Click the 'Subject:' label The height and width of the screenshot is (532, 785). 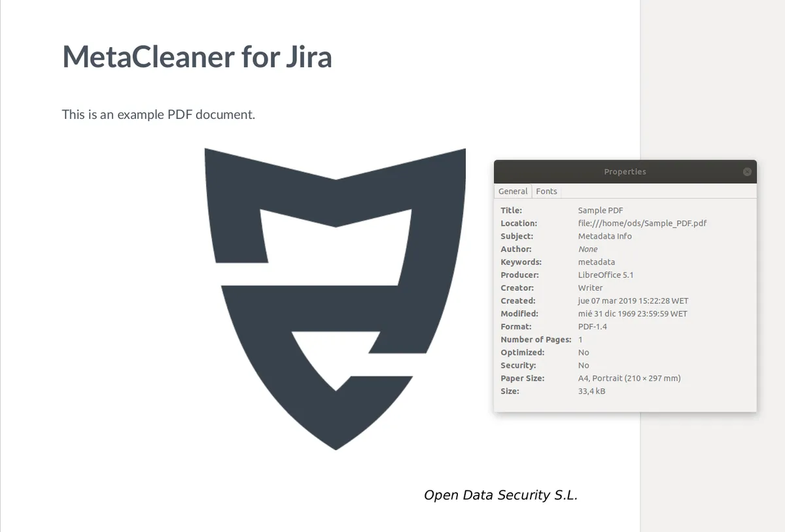pyautogui.click(x=517, y=236)
